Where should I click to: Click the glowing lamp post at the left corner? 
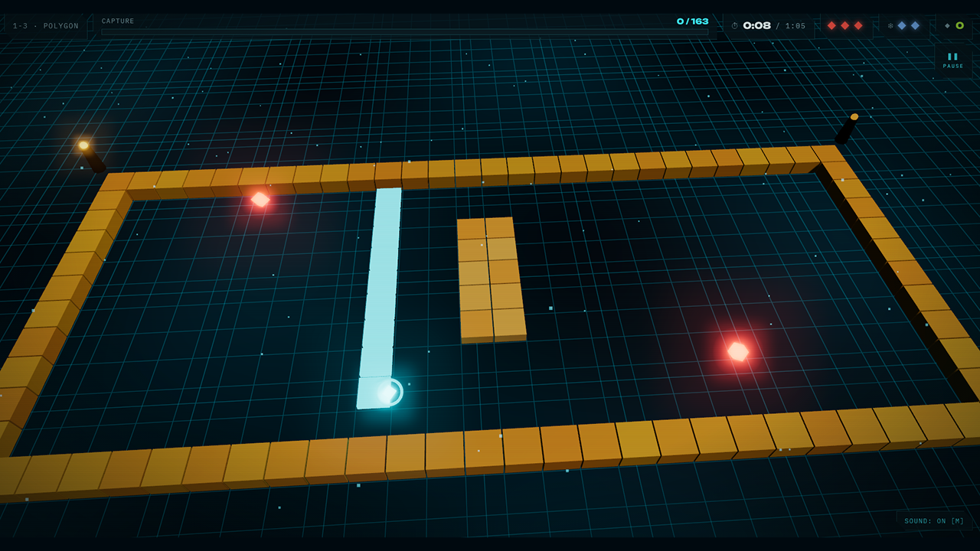[92, 156]
